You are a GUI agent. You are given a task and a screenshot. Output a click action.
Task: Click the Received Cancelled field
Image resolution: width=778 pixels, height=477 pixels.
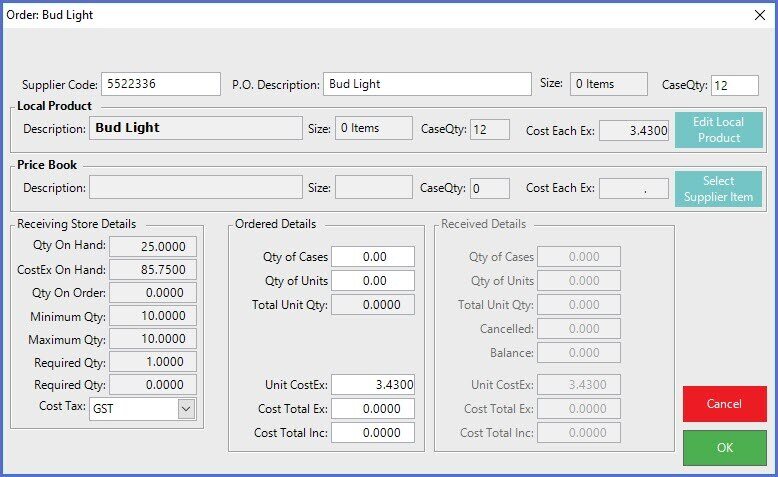579,329
